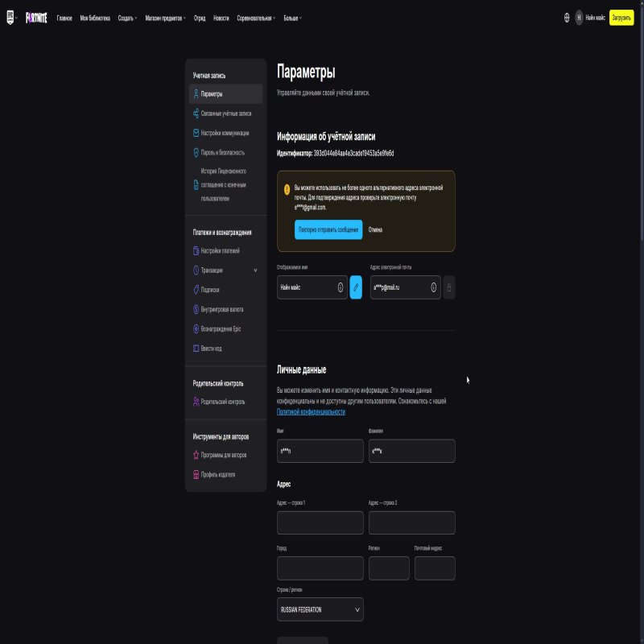The width and height of the screenshot is (644, 644).
Task: Click the blue pencil edit display name button
Action: pos(356,287)
